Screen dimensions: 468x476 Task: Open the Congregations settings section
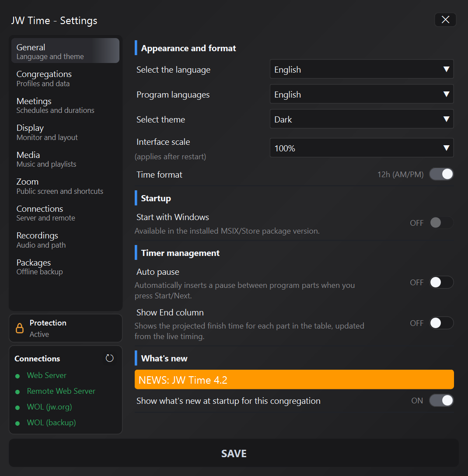[x=65, y=78]
